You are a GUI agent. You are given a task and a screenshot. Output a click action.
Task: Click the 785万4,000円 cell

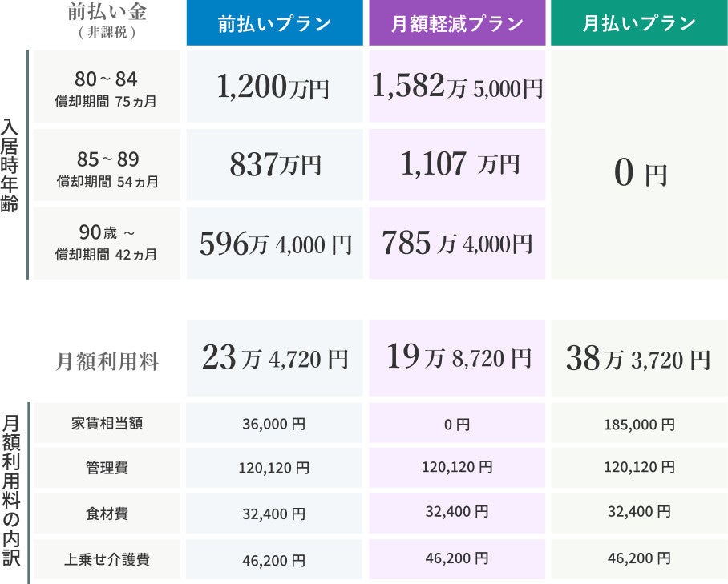(x=457, y=243)
